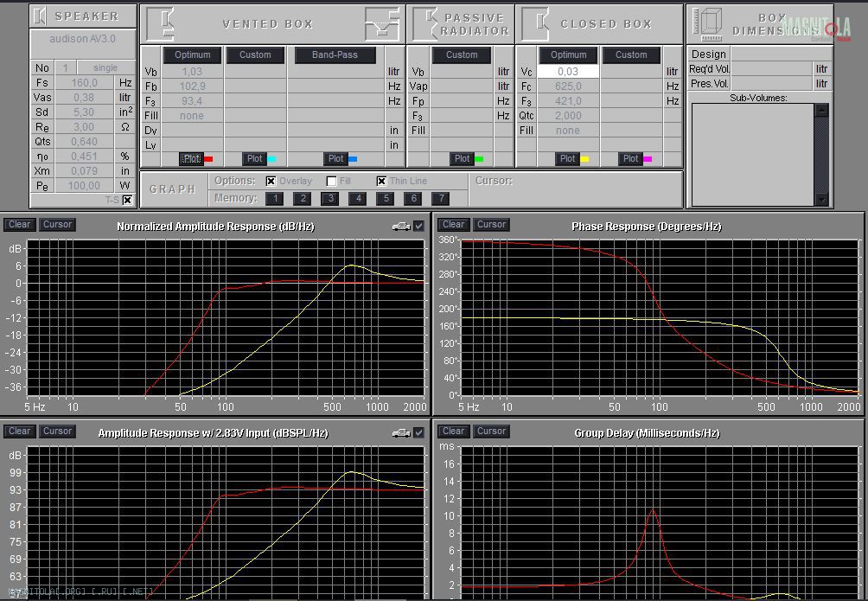The width and height of the screenshot is (868, 601).
Task: Click Plot for Vented Box Custom design
Action: pos(255,159)
